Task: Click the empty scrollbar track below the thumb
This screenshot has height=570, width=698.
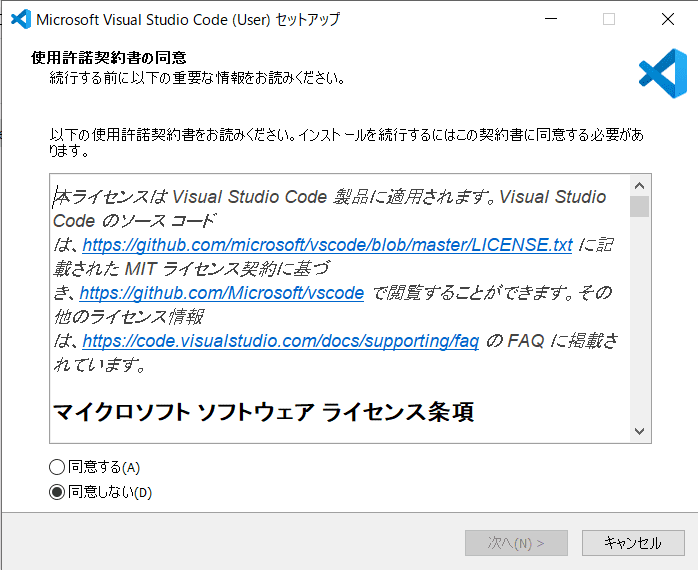Action: pyautogui.click(x=640, y=320)
